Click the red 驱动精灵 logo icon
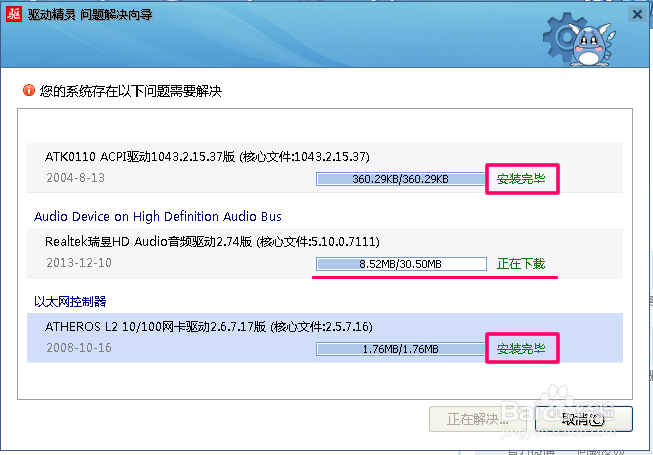The image size is (653, 455). [14, 14]
